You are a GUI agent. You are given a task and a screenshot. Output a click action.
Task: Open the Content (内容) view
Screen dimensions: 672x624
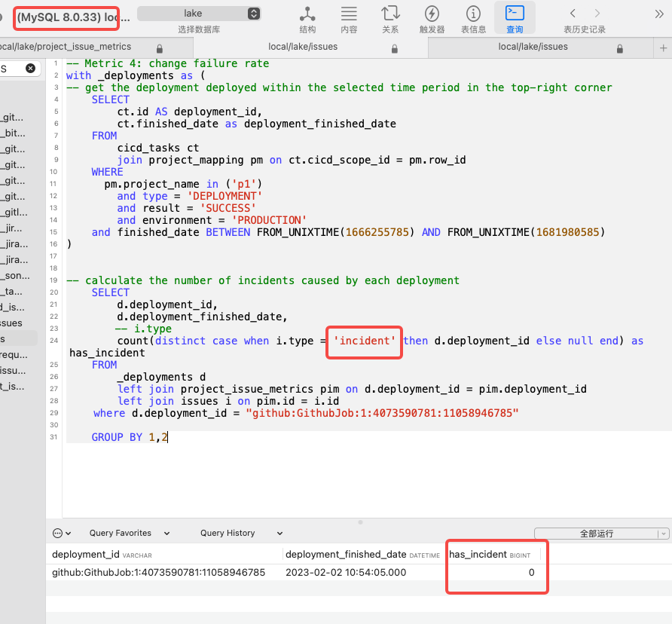(349, 18)
